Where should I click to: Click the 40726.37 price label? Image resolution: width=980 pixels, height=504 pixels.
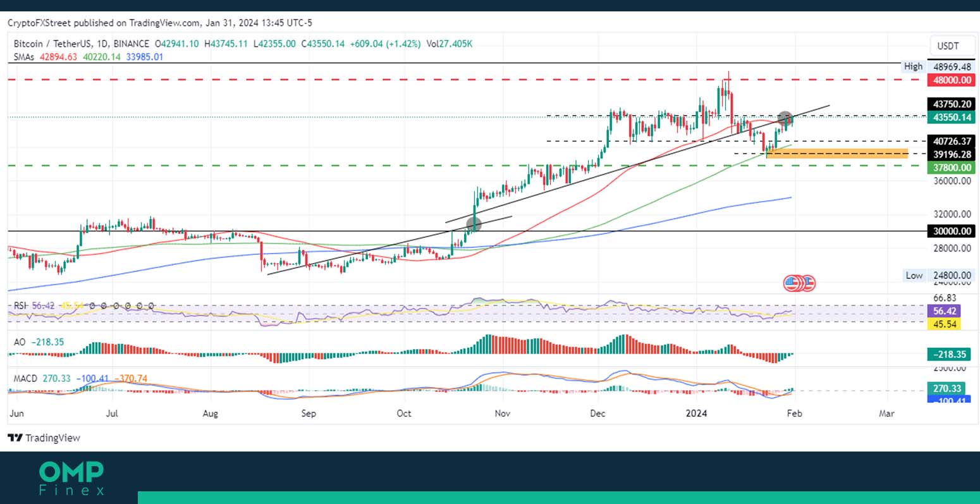click(952, 141)
